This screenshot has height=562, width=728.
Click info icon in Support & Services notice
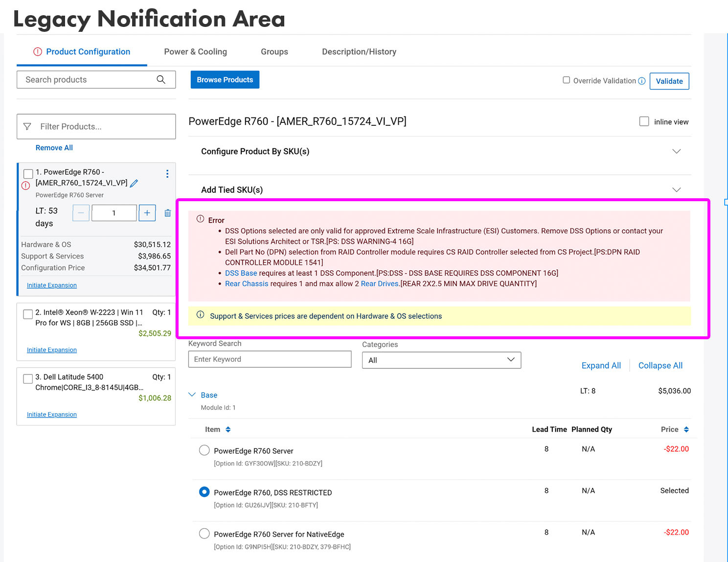[x=201, y=314]
